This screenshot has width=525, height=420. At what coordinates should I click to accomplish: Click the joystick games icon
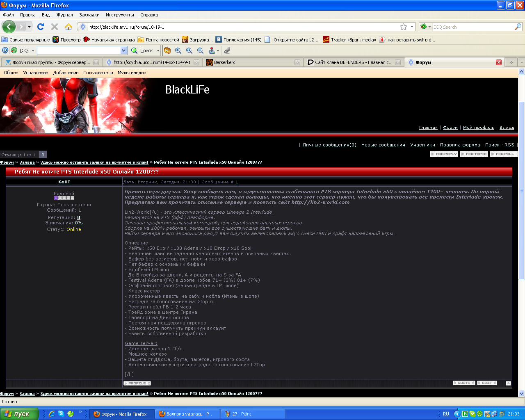(x=212, y=50)
